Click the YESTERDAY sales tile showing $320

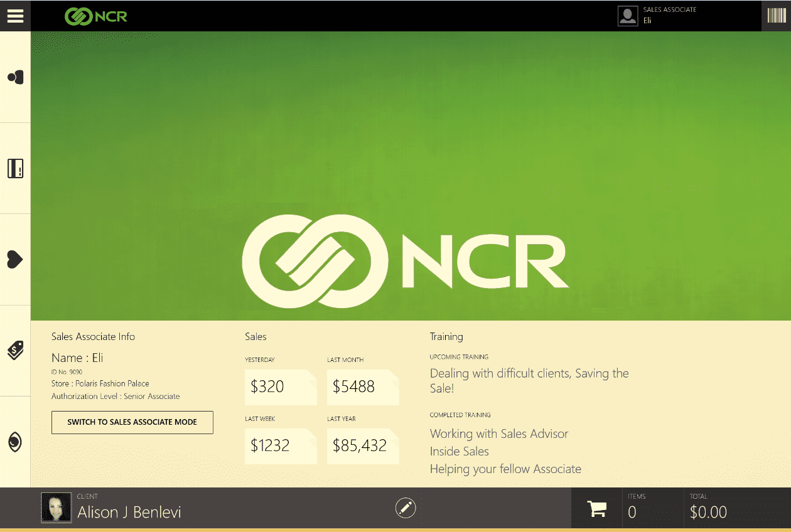[x=281, y=387]
